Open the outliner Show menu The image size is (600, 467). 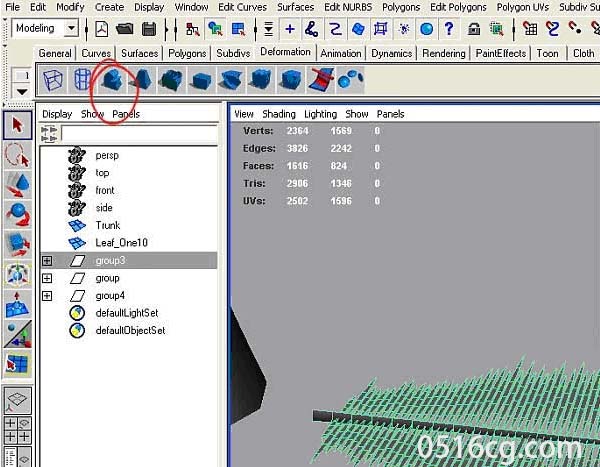[x=92, y=114]
